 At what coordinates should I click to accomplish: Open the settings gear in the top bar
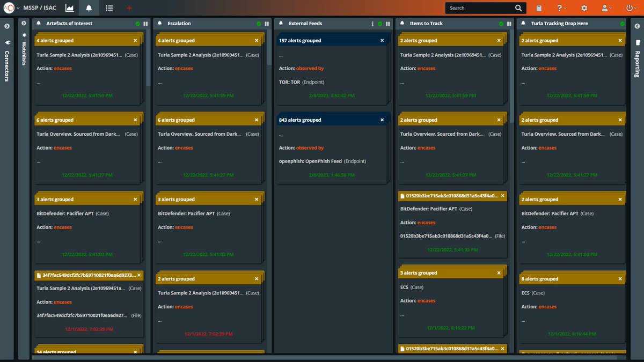click(585, 8)
